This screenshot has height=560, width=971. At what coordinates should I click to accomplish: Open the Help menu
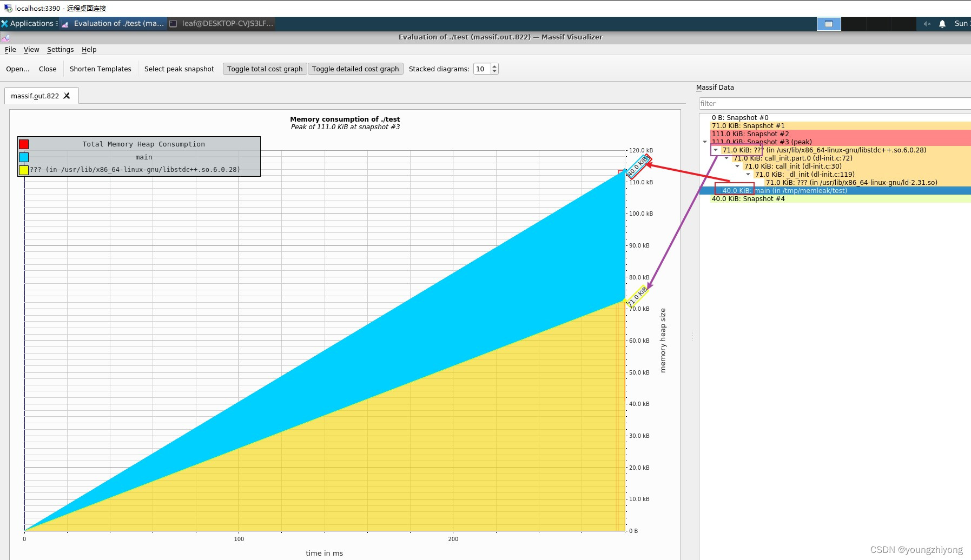pyautogui.click(x=89, y=49)
